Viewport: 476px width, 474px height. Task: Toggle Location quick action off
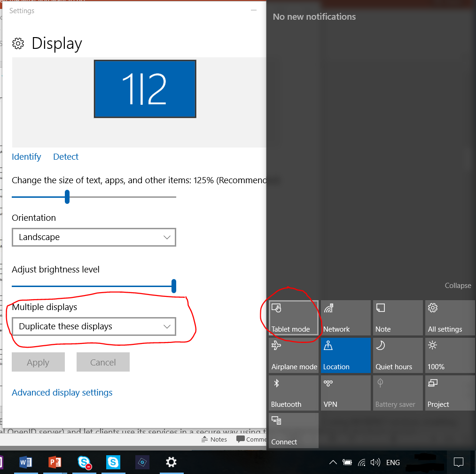(x=345, y=355)
